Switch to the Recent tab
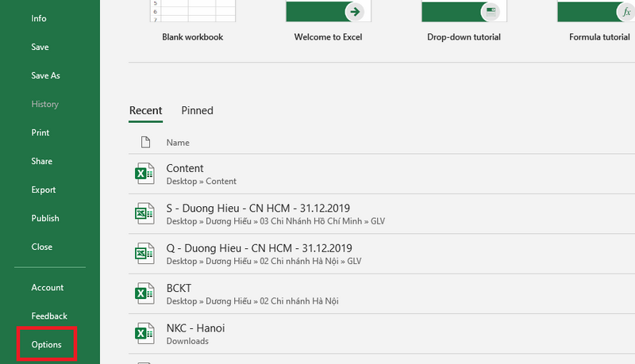635x364 pixels. [x=145, y=110]
